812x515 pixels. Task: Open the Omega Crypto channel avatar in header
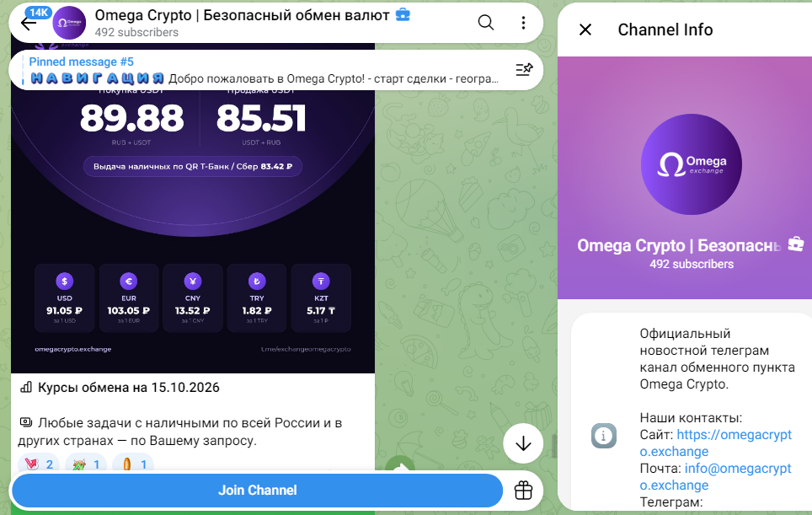click(x=69, y=23)
